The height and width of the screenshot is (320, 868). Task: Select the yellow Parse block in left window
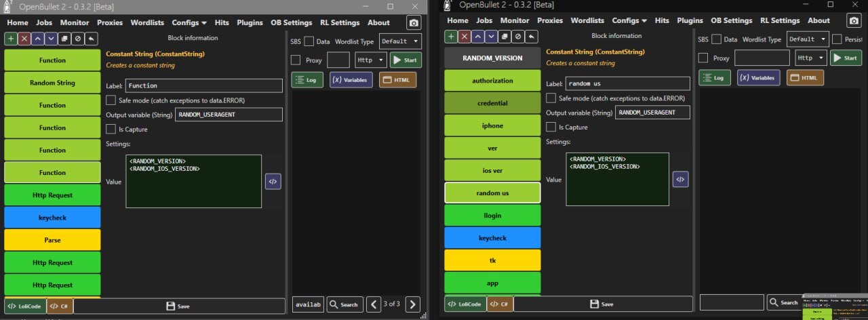[52, 240]
